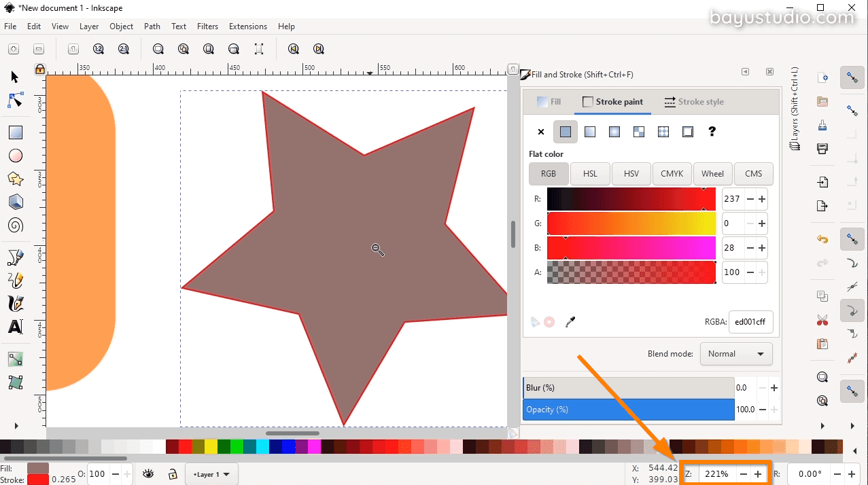Switch color mode to CMYK
868x485 pixels.
(x=672, y=173)
